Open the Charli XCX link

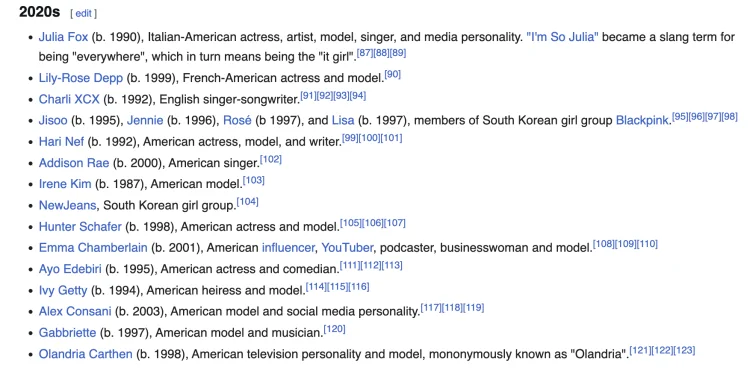69,99
